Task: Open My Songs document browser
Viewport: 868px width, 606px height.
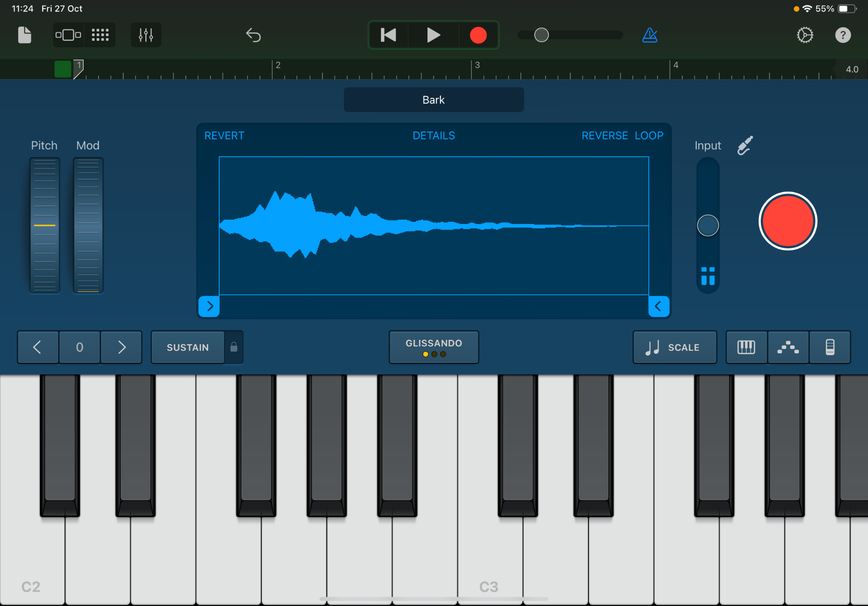Action: 25,35
